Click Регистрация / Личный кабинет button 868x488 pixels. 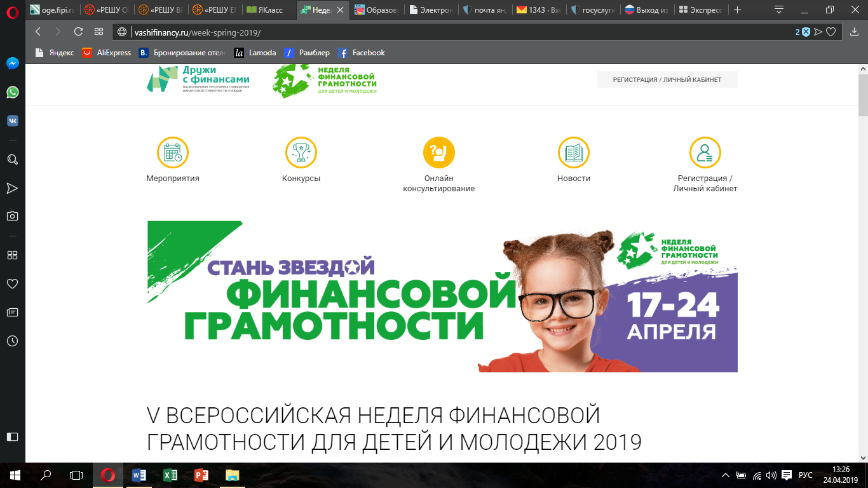tap(667, 79)
